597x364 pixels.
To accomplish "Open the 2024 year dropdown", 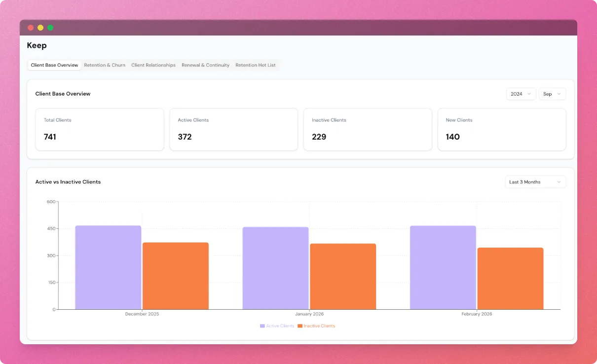I will tap(521, 94).
